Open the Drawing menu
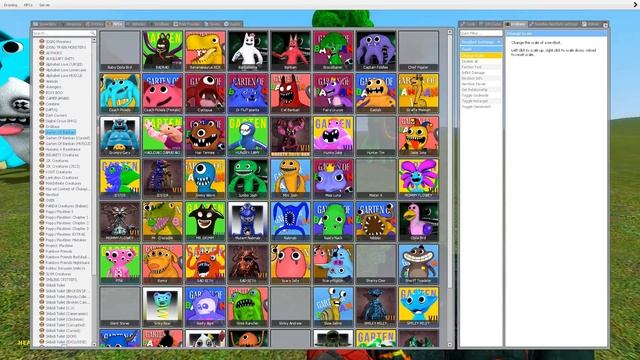Viewport: 640px width, 360px height. 11,5
